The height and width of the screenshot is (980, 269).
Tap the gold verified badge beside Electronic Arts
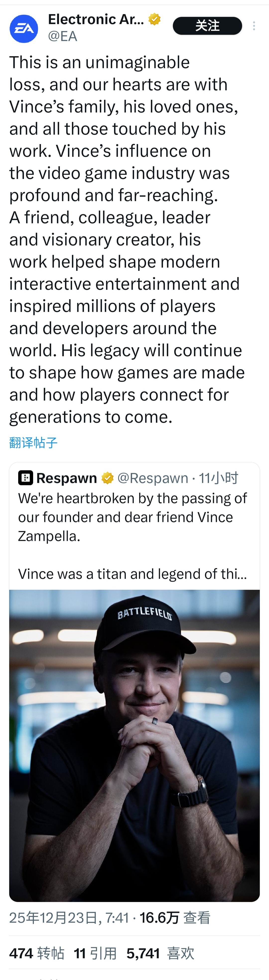pos(154,19)
